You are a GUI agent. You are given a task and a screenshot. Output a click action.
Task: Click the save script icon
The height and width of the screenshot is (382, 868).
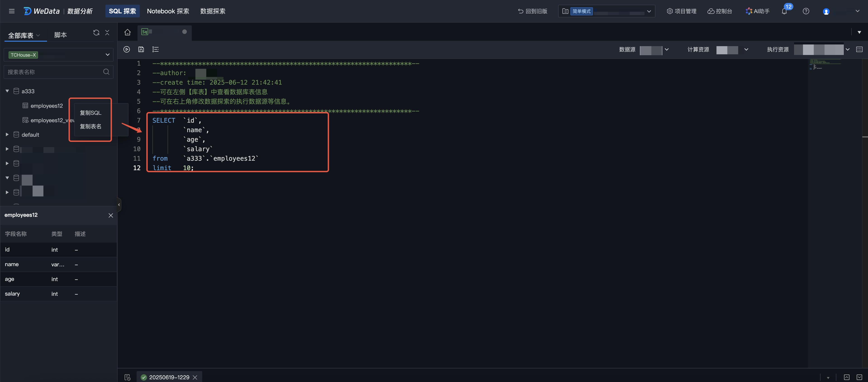pyautogui.click(x=141, y=49)
